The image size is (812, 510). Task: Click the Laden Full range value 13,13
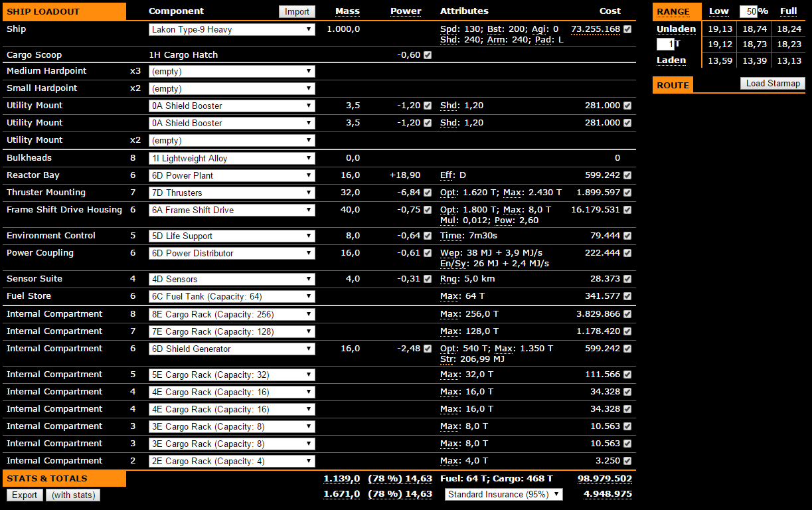(x=790, y=60)
